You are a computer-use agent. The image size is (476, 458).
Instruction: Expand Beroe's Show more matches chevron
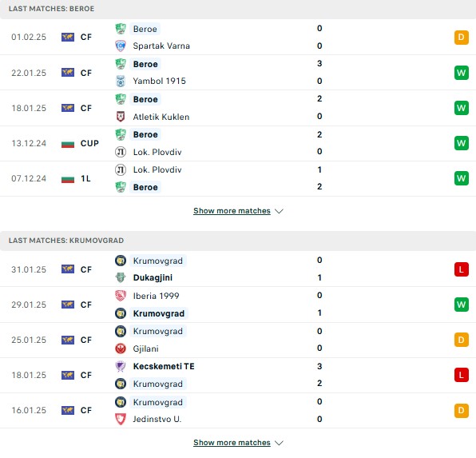click(x=279, y=211)
